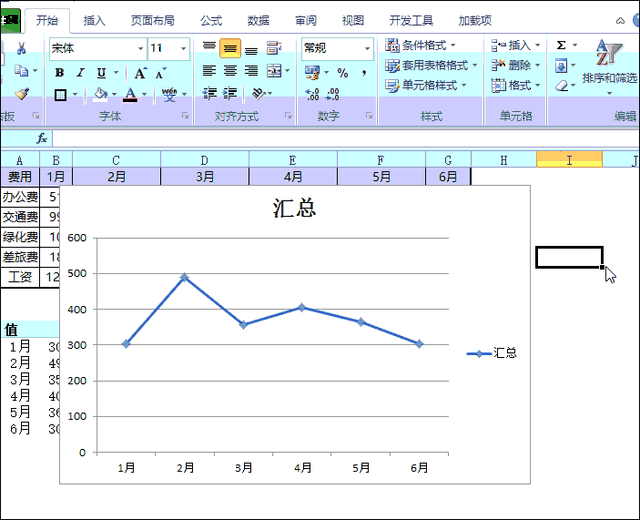This screenshot has width=640, height=520.
Task: Align cell text left
Action: coord(209,71)
